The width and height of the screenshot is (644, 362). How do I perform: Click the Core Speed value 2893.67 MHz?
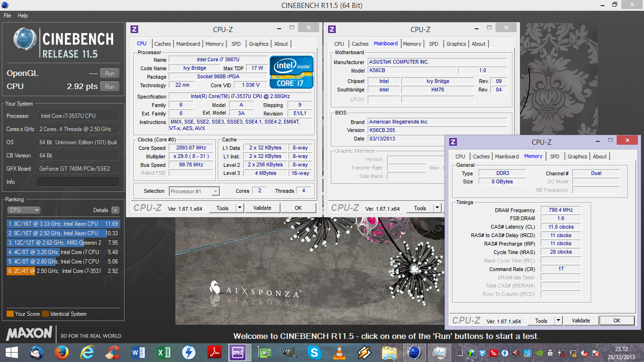coord(191,148)
